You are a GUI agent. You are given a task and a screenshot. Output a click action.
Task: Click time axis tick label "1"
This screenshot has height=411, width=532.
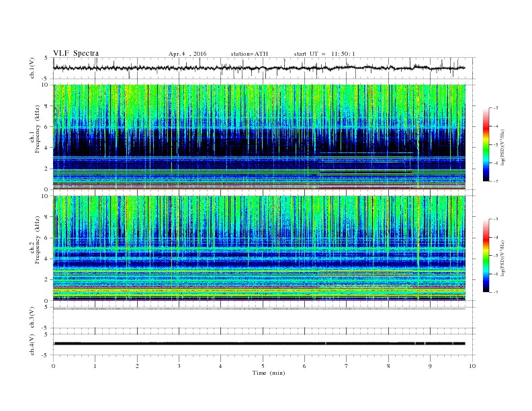pyautogui.click(x=95, y=366)
